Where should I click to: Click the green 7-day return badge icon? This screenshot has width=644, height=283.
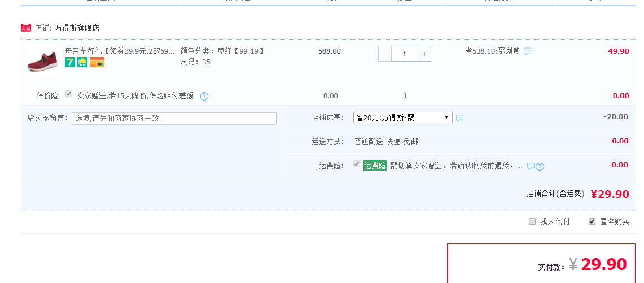tap(69, 62)
